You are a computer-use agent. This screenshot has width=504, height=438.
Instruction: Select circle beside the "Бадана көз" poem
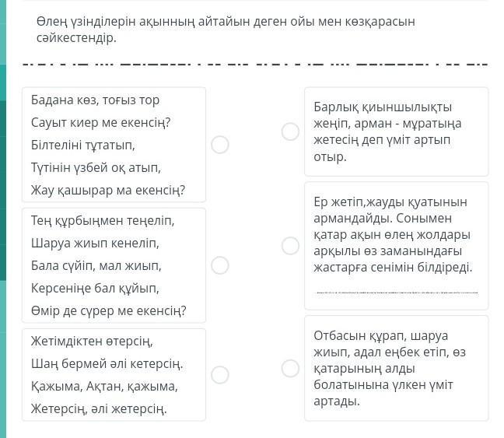[x=220, y=145]
